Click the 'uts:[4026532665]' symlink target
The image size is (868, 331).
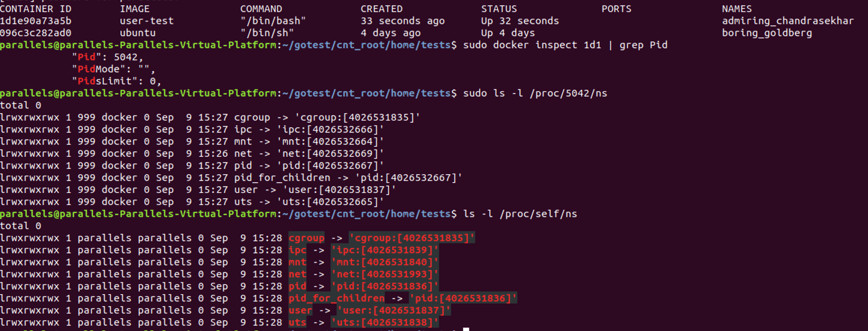330,202
